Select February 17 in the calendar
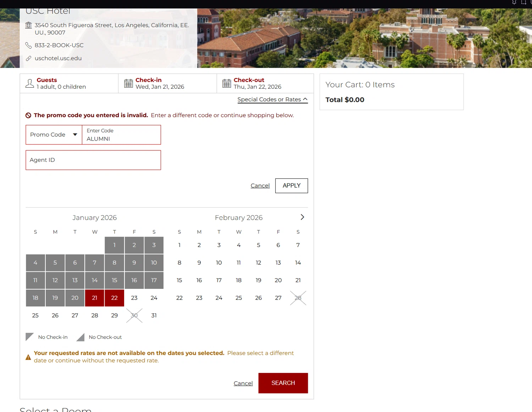This screenshot has height=412, width=532. pyautogui.click(x=219, y=280)
